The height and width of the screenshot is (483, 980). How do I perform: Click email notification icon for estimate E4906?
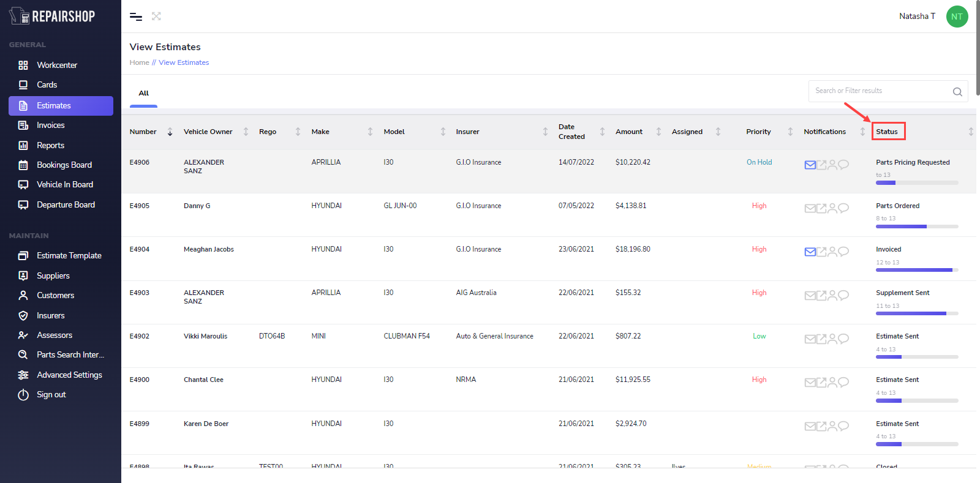tap(810, 165)
